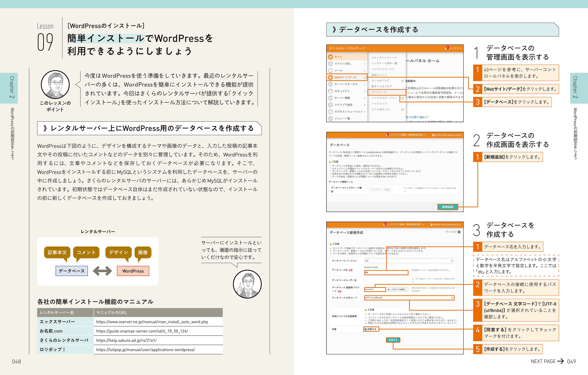588x375 pixels.
Task: Select the ホーム icon in the sidebar
Action: coord(331,57)
